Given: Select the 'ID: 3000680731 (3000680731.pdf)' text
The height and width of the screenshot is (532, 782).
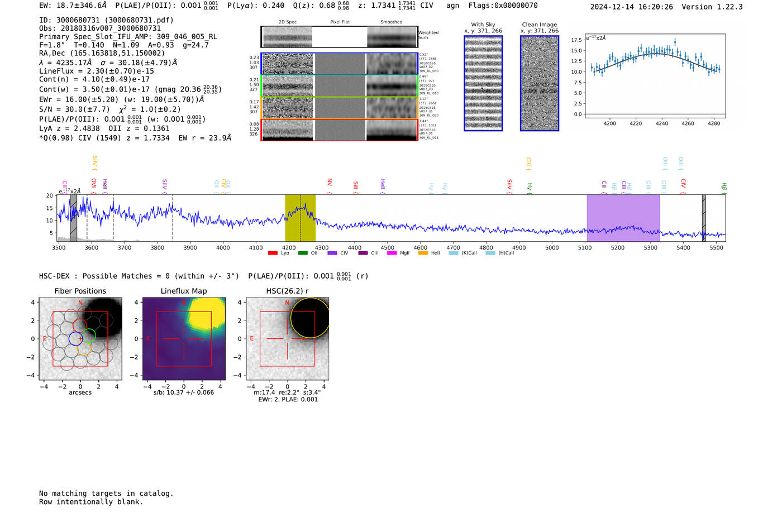Looking at the screenshot, I should tap(106, 20).
